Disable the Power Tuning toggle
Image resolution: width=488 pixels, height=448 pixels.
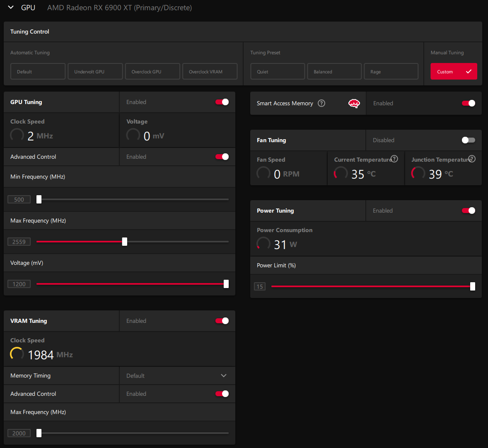point(469,211)
